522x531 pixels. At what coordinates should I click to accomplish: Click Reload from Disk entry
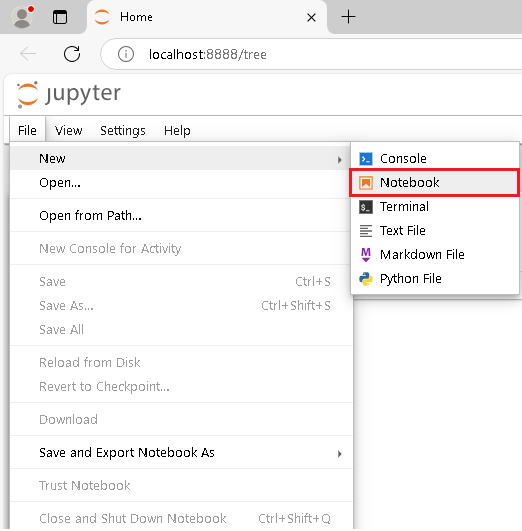[181, 362]
